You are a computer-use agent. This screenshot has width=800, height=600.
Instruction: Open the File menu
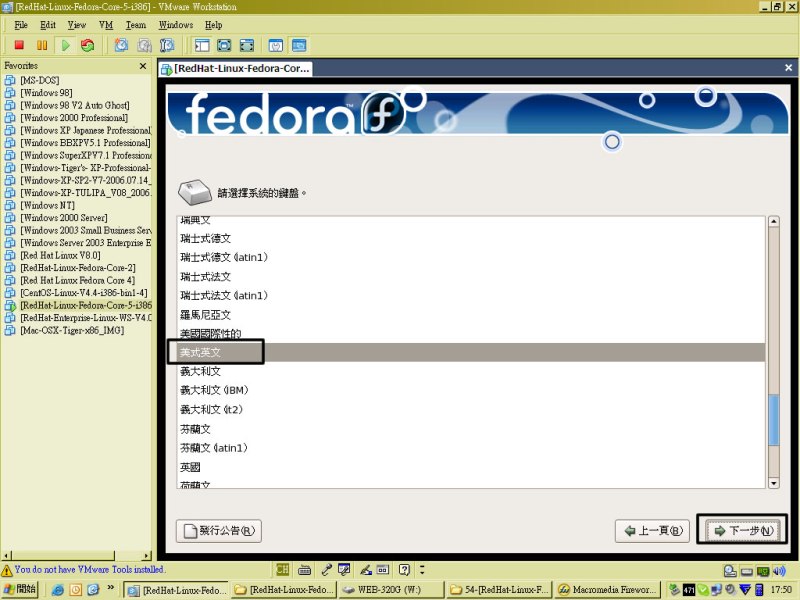pyautogui.click(x=21, y=25)
